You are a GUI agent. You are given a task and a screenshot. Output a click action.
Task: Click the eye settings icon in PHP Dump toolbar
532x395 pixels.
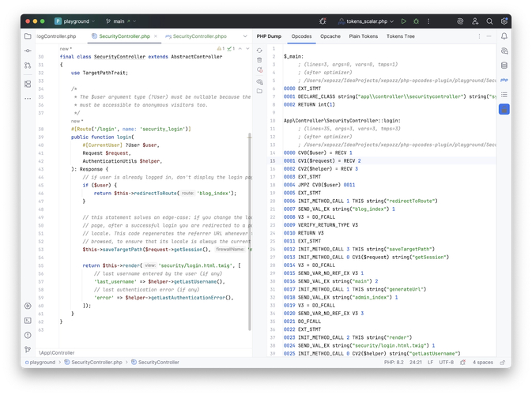(x=259, y=81)
